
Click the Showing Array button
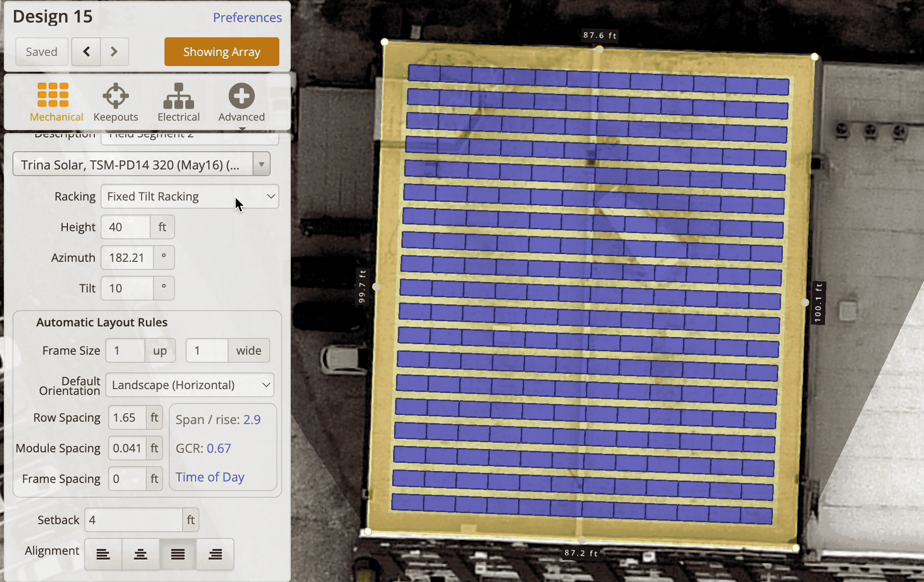coord(222,52)
